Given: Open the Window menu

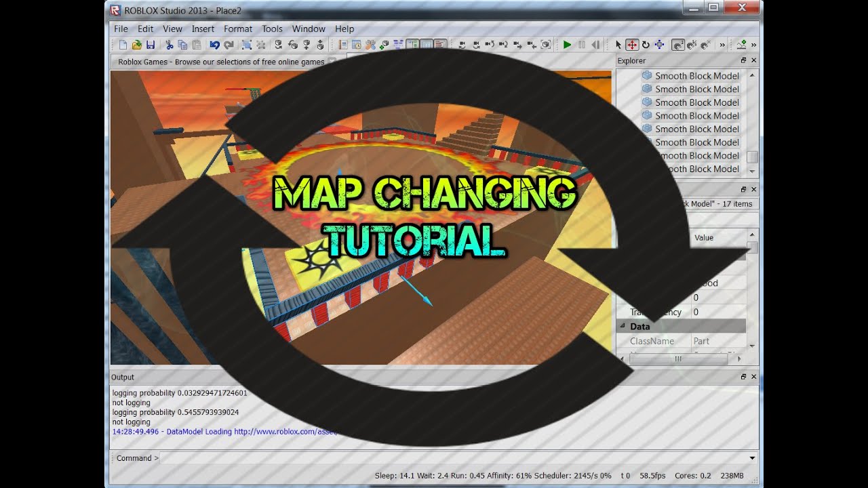Looking at the screenshot, I should click(x=309, y=28).
